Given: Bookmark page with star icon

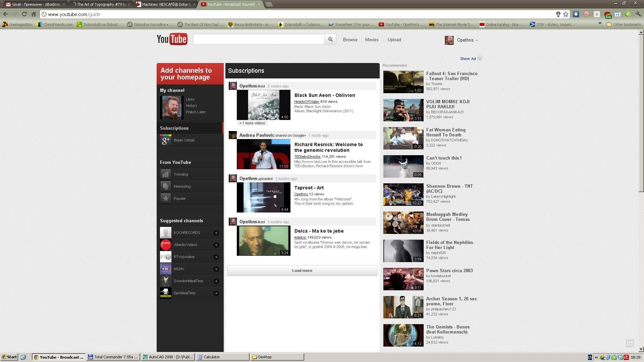Looking at the screenshot, I should point(566,14).
